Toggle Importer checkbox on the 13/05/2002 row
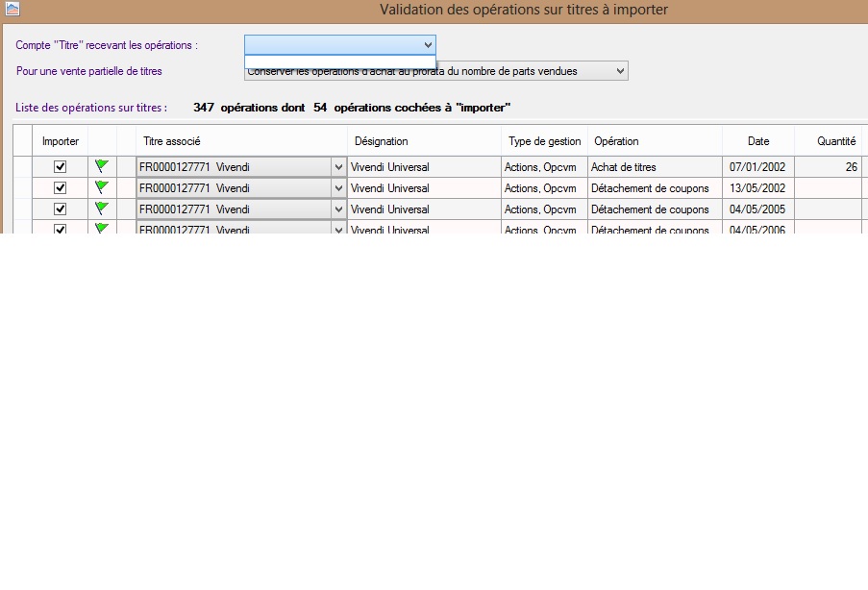The height and width of the screenshot is (590, 868). click(x=60, y=188)
